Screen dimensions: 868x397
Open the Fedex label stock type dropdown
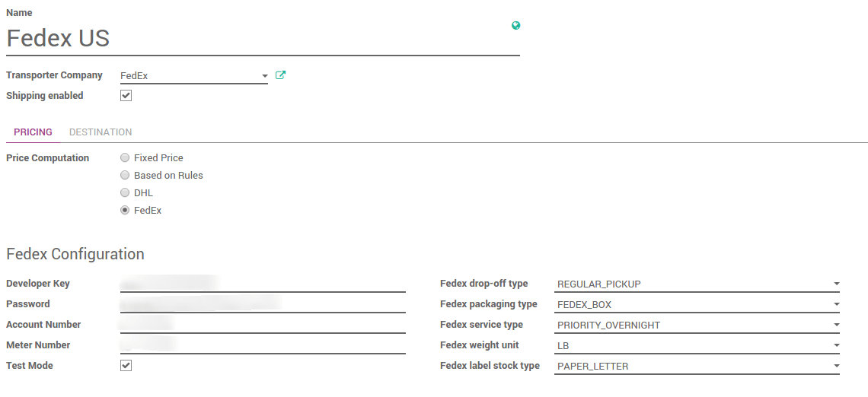pyautogui.click(x=697, y=367)
